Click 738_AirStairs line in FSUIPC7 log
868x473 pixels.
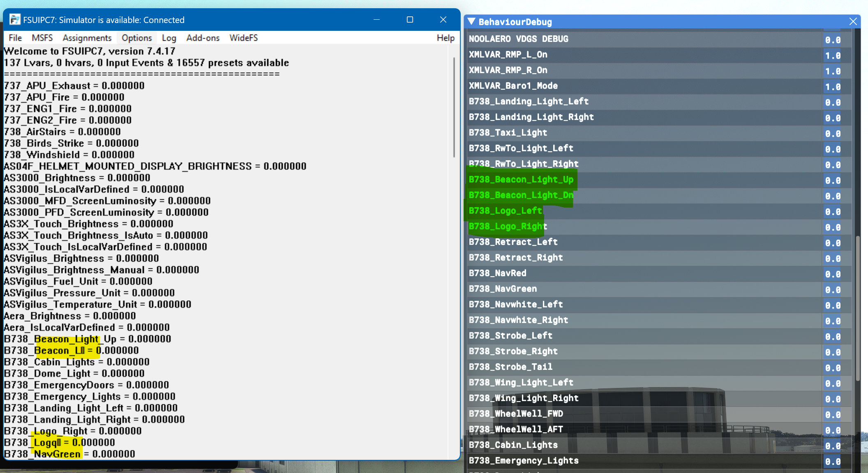[62, 132]
